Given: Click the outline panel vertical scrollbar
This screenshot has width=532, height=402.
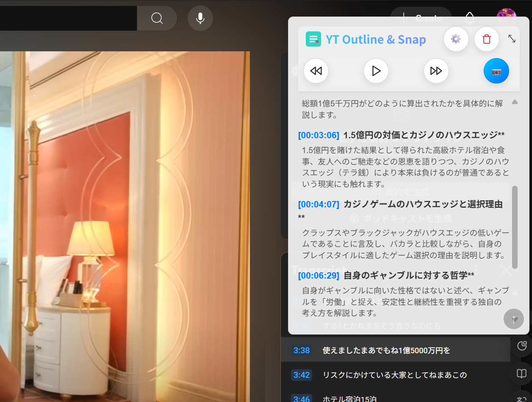Looking at the screenshot, I should click(515, 227).
